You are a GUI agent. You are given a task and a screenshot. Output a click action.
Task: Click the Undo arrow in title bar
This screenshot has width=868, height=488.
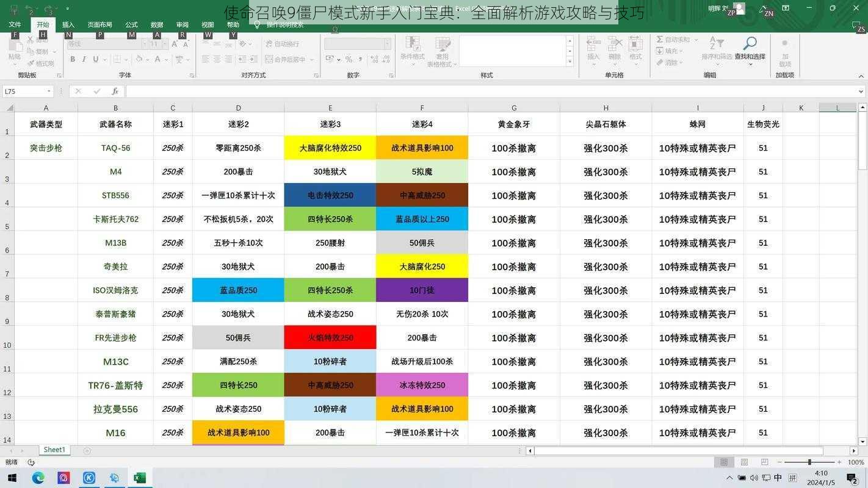[29, 9]
